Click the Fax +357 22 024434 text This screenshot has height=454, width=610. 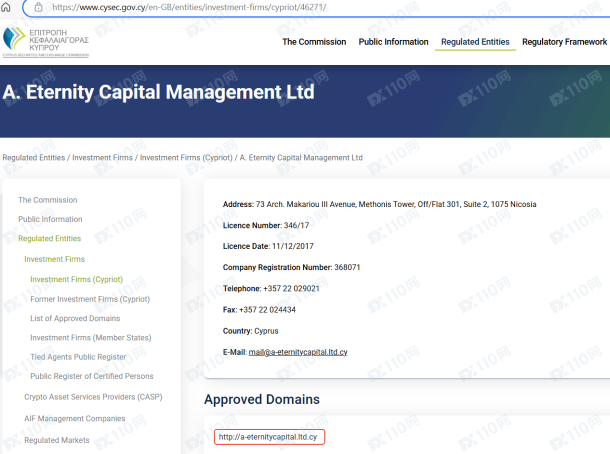pyautogui.click(x=259, y=310)
